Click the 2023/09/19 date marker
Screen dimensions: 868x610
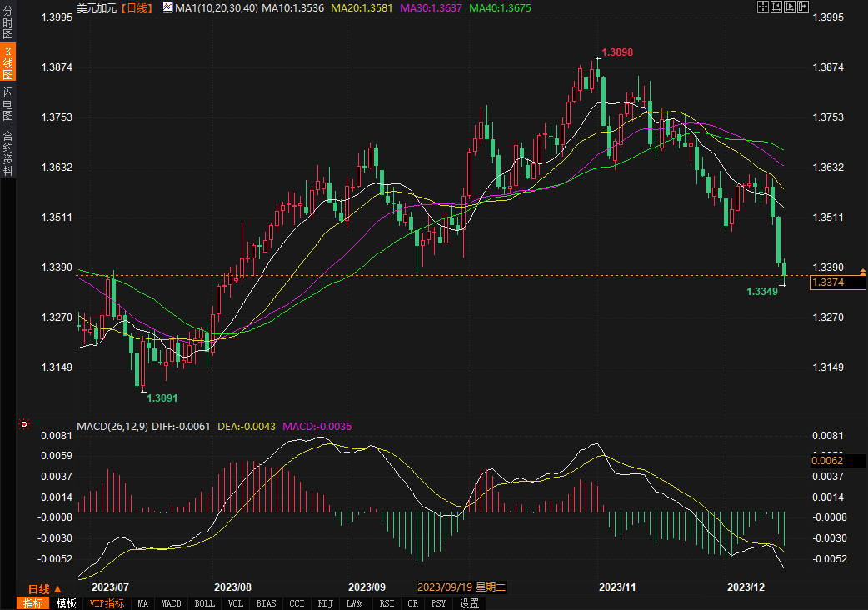(462, 587)
